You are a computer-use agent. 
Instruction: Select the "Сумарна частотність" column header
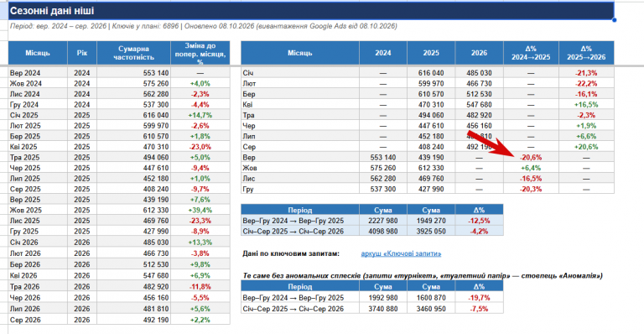[x=133, y=53]
